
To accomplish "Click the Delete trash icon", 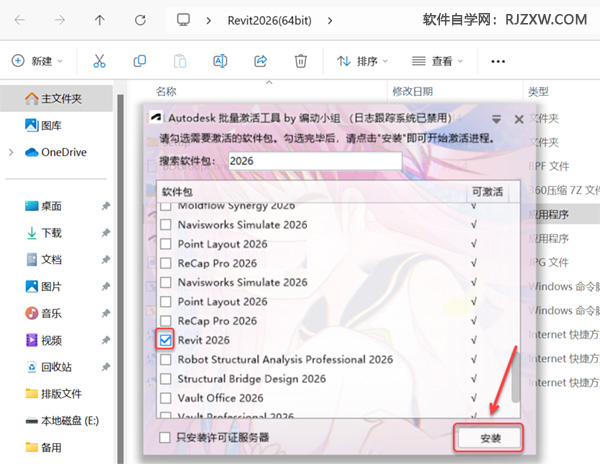I will click(x=301, y=61).
